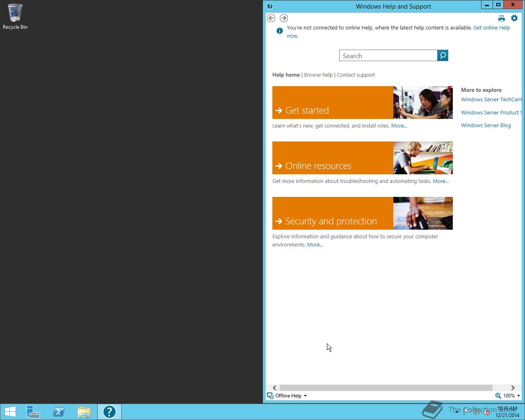Click the horizontal scrollbar thumb
525x420 pixels.
click(x=386, y=388)
